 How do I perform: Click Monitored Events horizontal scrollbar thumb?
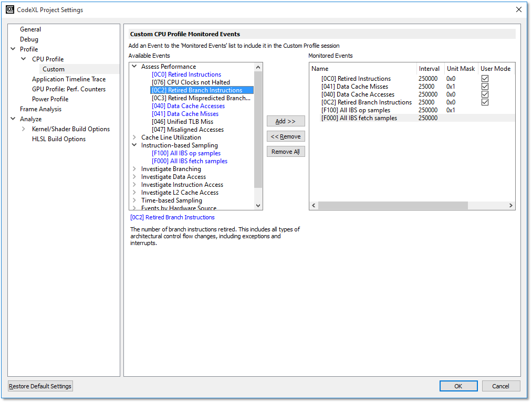pos(393,205)
